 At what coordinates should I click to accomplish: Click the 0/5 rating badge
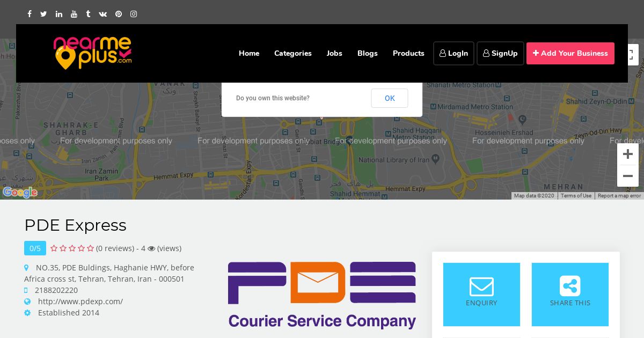[35, 248]
